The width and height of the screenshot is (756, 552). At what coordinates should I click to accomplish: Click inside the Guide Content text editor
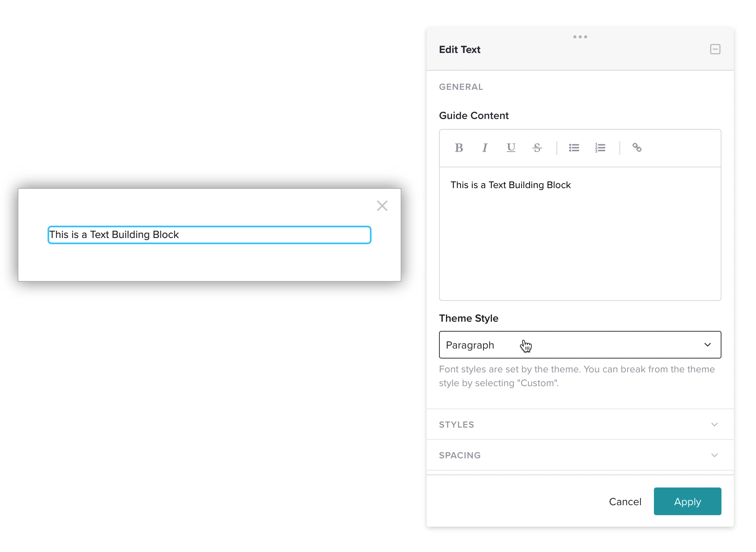point(580,233)
